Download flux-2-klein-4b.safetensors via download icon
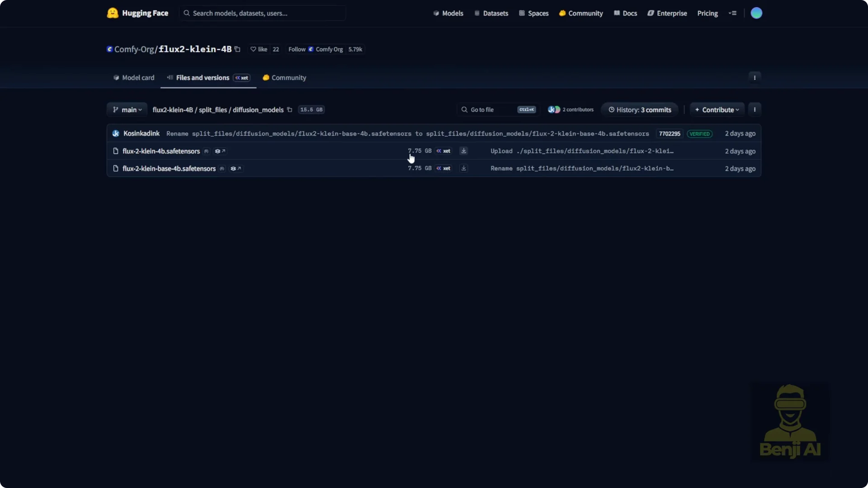This screenshot has width=868, height=488. tap(463, 151)
